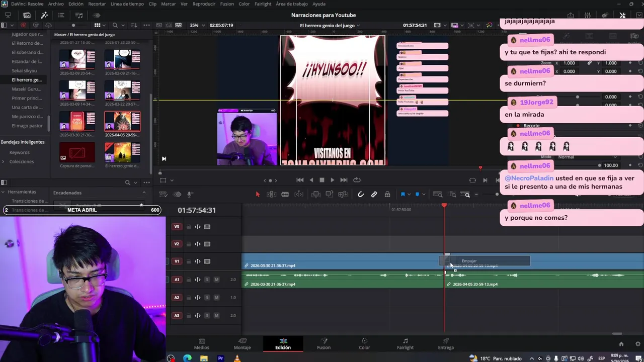
Task: Switch to the Color page tab
Action: pos(364,344)
